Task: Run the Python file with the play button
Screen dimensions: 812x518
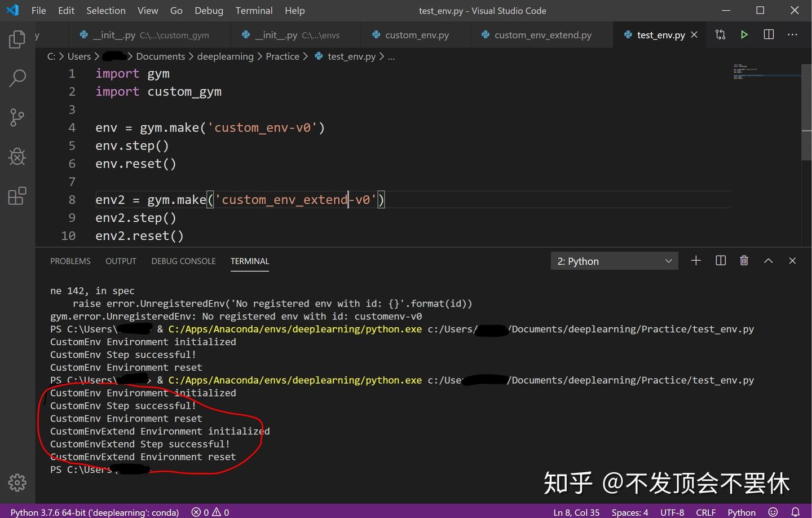Action: click(744, 34)
